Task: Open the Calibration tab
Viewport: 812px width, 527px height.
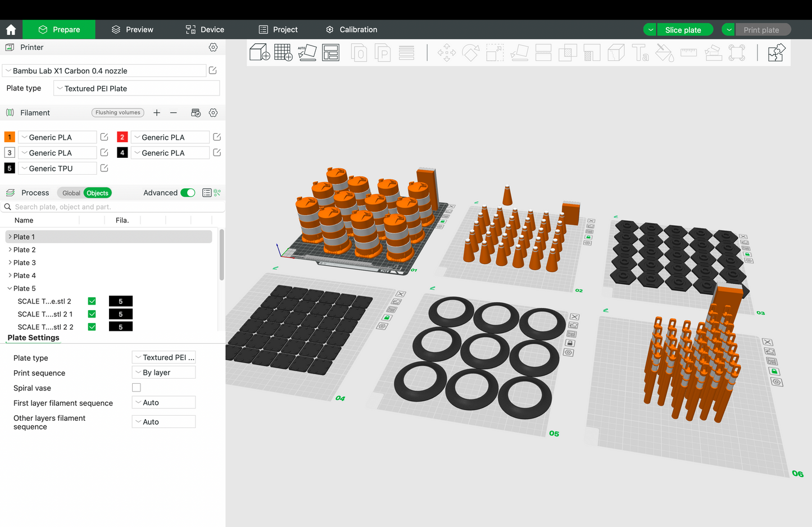Action: click(351, 30)
